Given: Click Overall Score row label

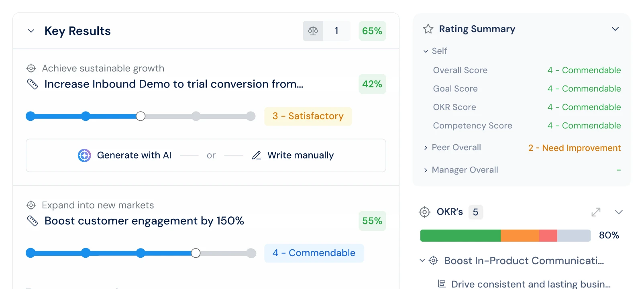Looking at the screenshot, I should coord(460,70).
